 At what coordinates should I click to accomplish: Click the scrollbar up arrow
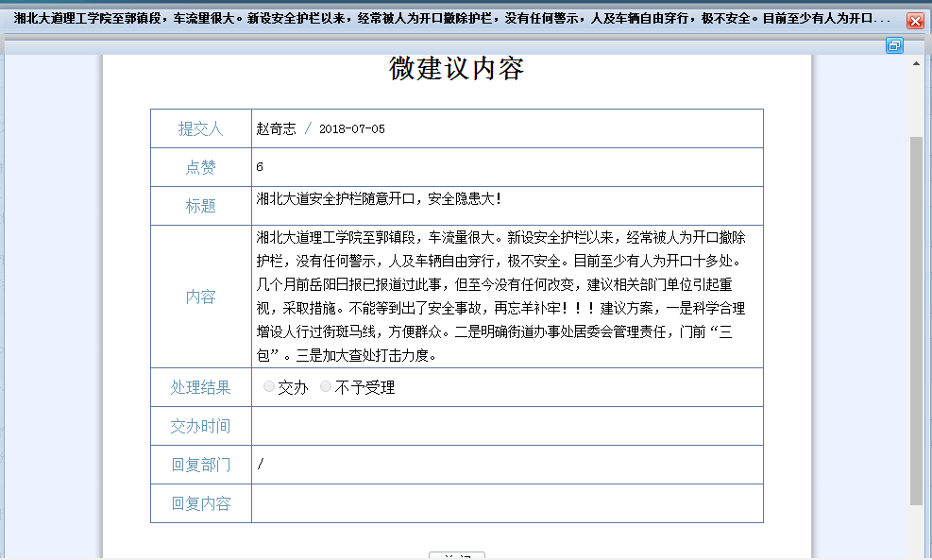pyautogui.click(x=916, y=64)
